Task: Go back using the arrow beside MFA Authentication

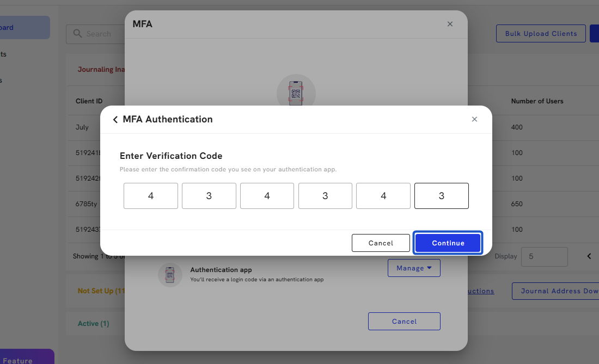Action: [115, 120]
